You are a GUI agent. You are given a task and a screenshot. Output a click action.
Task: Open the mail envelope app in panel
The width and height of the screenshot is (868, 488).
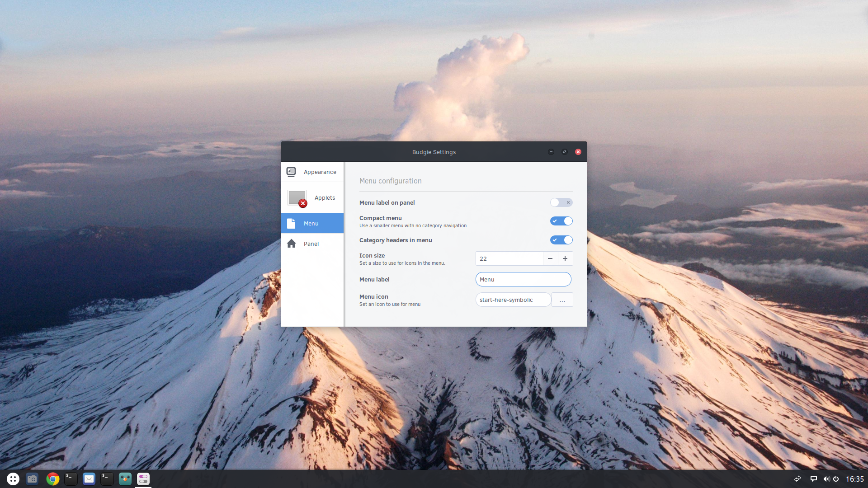(x=89, y=479)
